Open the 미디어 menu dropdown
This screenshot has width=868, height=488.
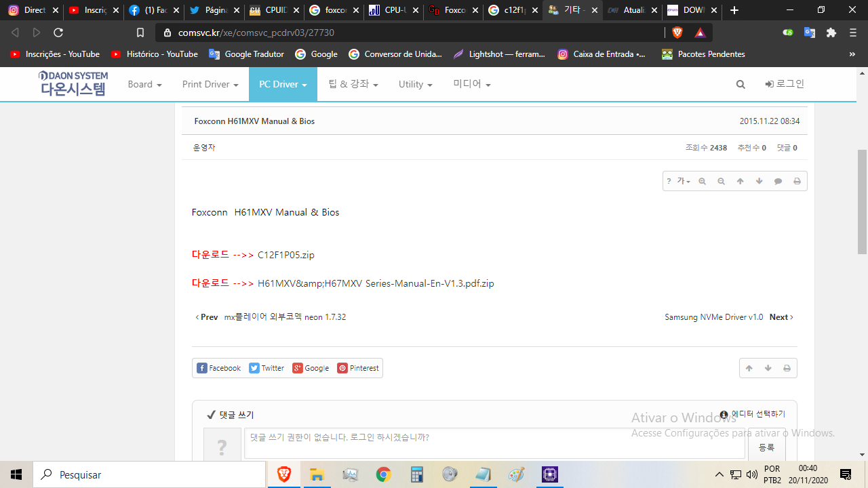point(472,84)
